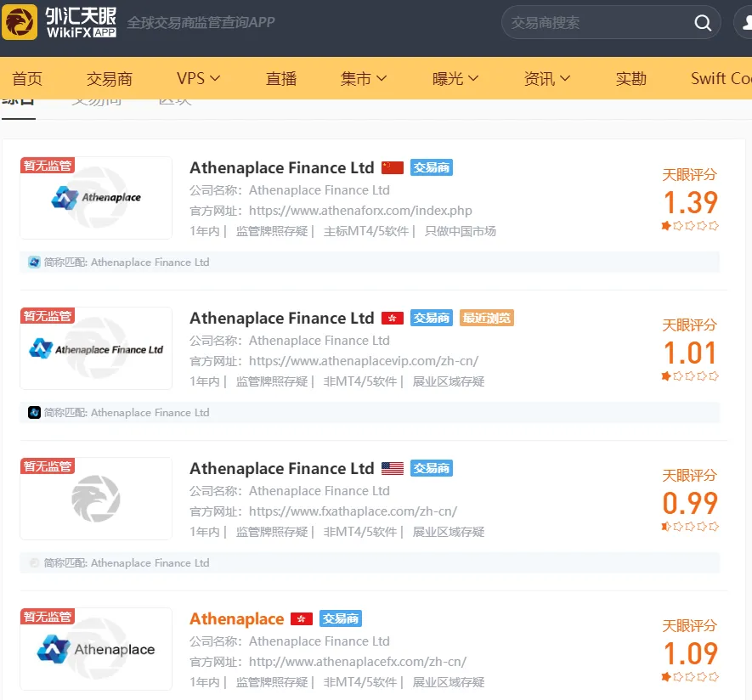752x700 pixels.
Task: Click 展业区域存疑 on athenaplacevip listing
Action: 449,381
